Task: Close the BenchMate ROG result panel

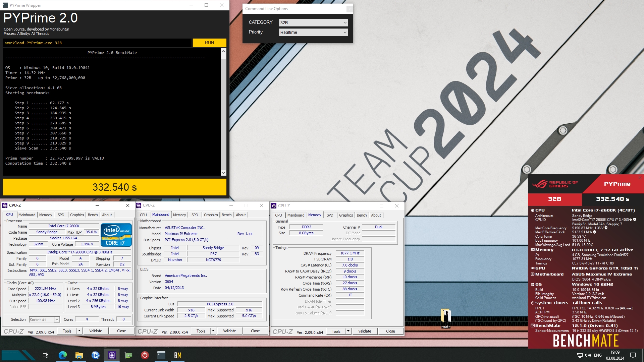Action: 640,178
